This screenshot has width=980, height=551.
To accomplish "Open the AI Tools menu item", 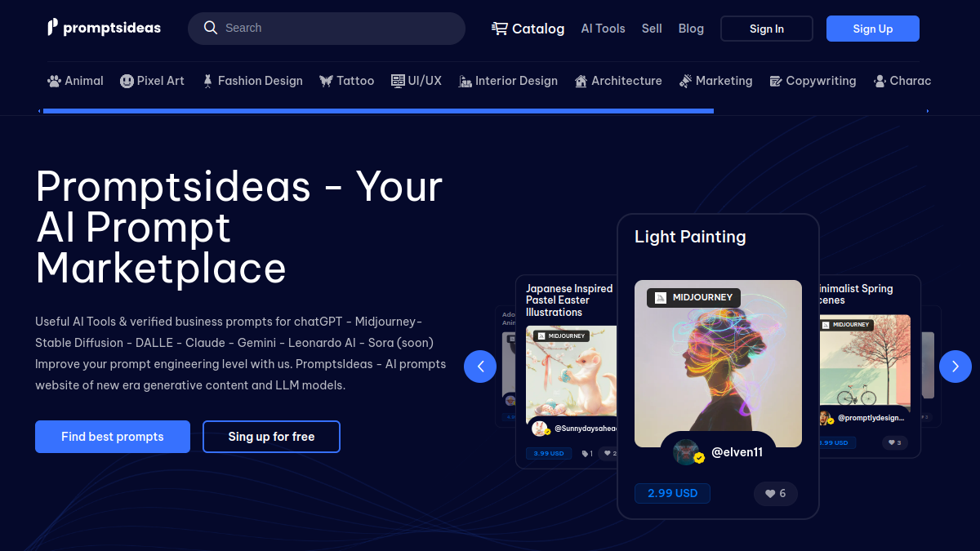I will point(603,29).
